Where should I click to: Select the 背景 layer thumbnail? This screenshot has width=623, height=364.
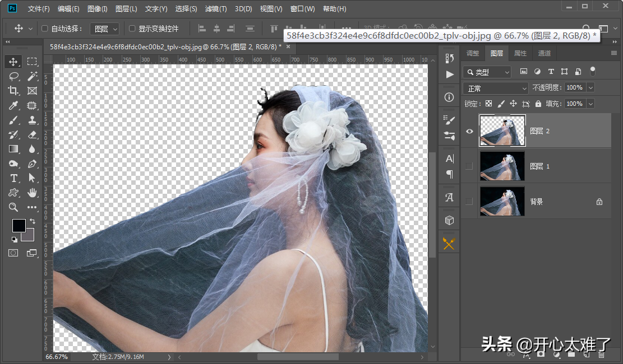coord(502,201)
